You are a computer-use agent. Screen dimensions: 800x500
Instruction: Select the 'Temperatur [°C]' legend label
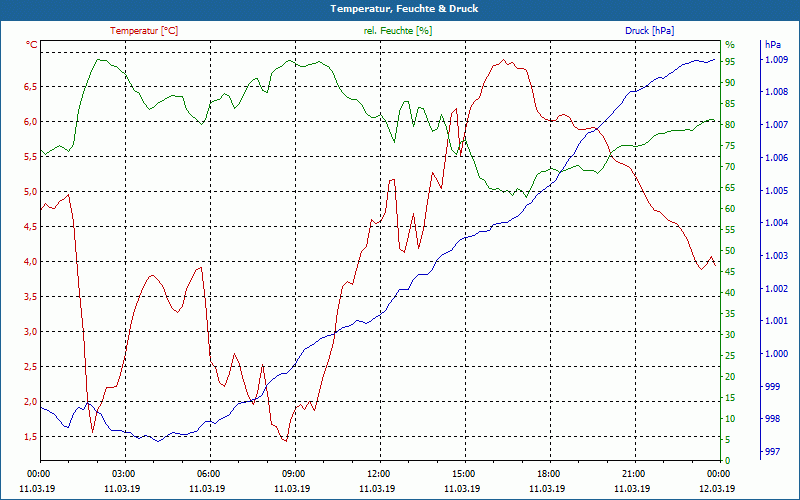[x=144, y=31]
